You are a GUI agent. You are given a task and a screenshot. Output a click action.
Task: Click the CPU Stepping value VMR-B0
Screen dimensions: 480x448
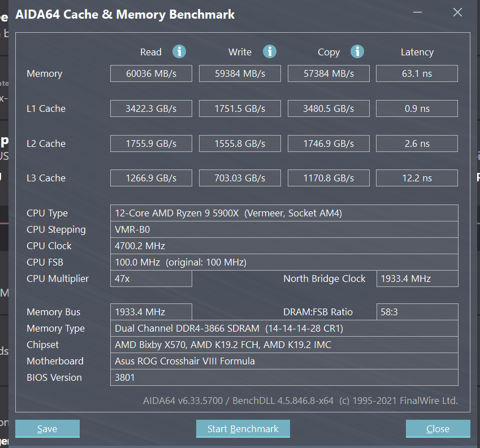pyautogui.click(x=284, y=230)
